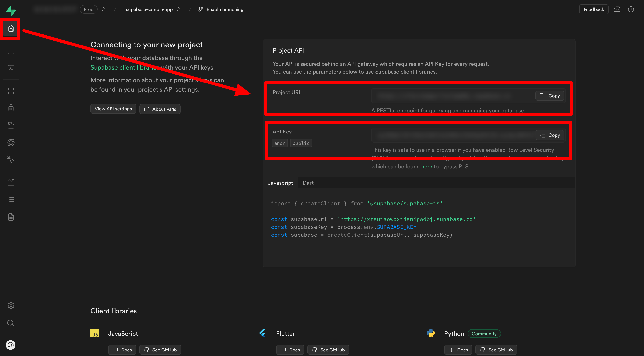Open the Edge Functions icon
The width and height of the screenshot is (644, 356).
(11, 143)
